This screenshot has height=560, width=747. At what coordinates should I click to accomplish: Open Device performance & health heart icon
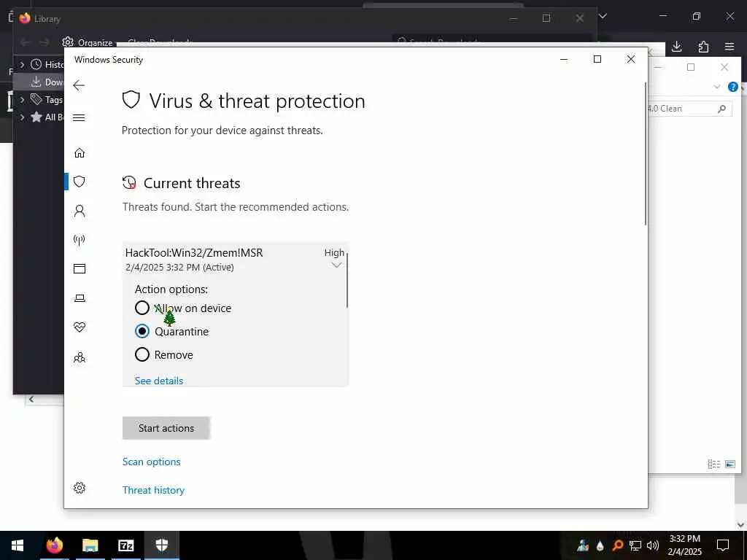[x=80, y=327]
